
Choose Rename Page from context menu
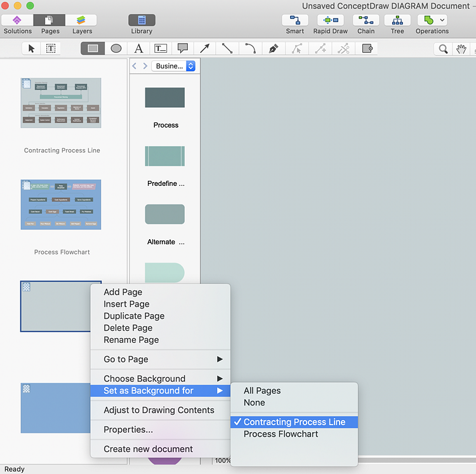(131, 340)
